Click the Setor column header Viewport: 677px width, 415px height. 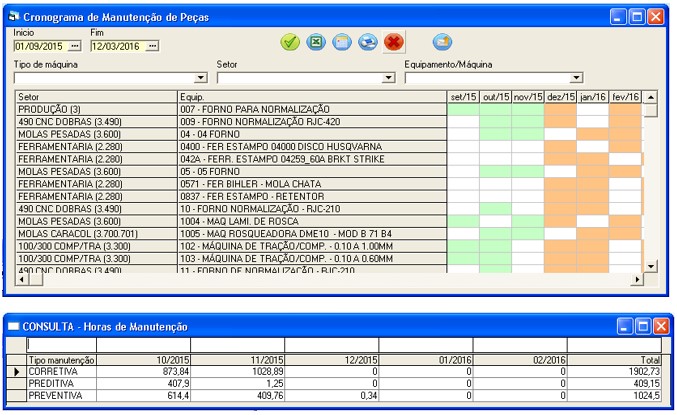point(96,97)
